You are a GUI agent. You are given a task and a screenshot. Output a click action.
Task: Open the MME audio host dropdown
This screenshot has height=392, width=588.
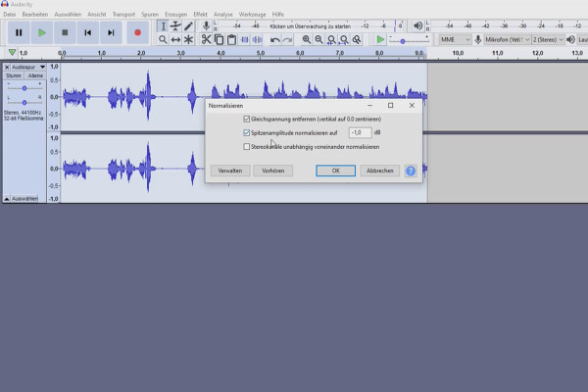pos(456,39)
